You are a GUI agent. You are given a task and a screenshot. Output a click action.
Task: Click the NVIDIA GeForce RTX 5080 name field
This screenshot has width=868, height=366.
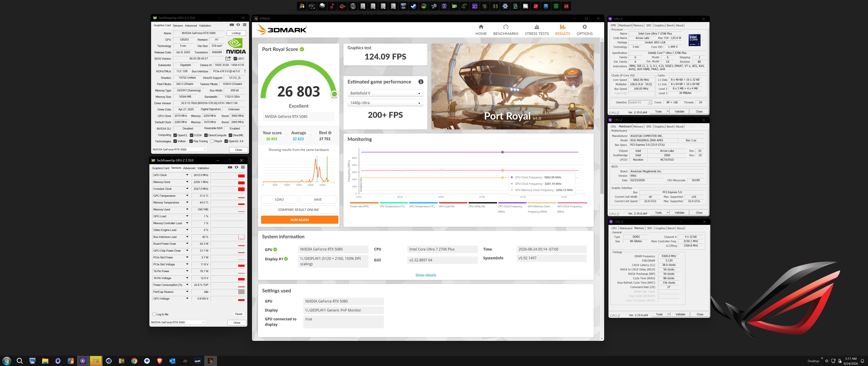pyautogui.click(x=199, y=33)
